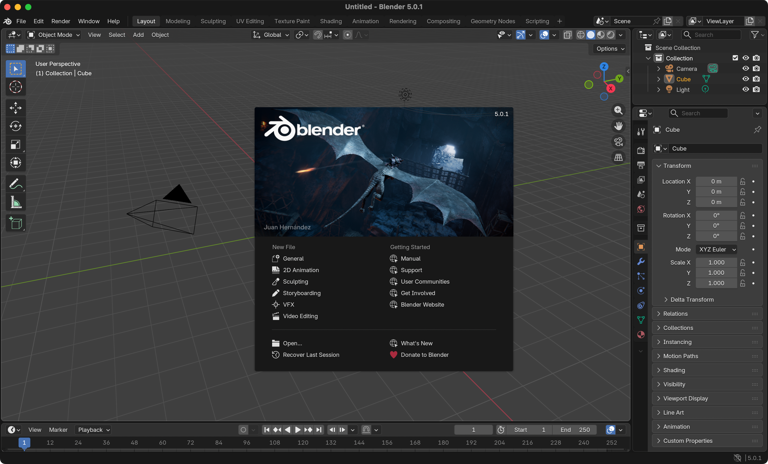The width and height of the screenshot is (768, 464).
Task: Hide the Camera in viewport
Action: point(745,69)
